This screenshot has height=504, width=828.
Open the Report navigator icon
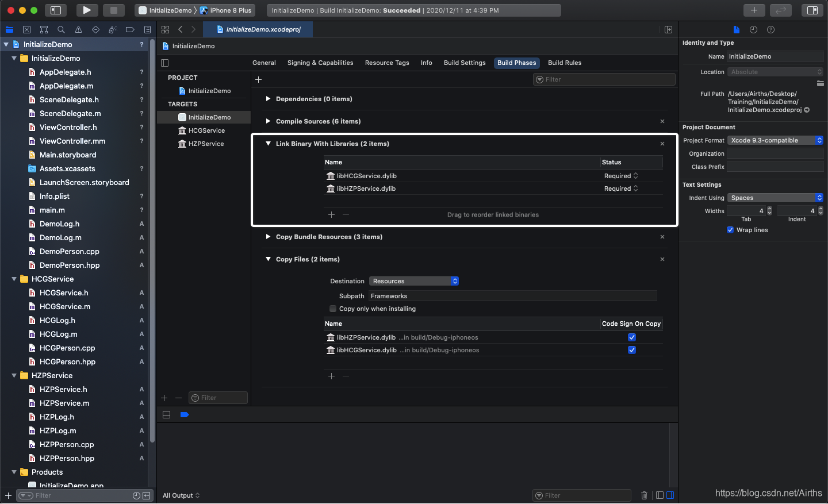click(147, 29)
